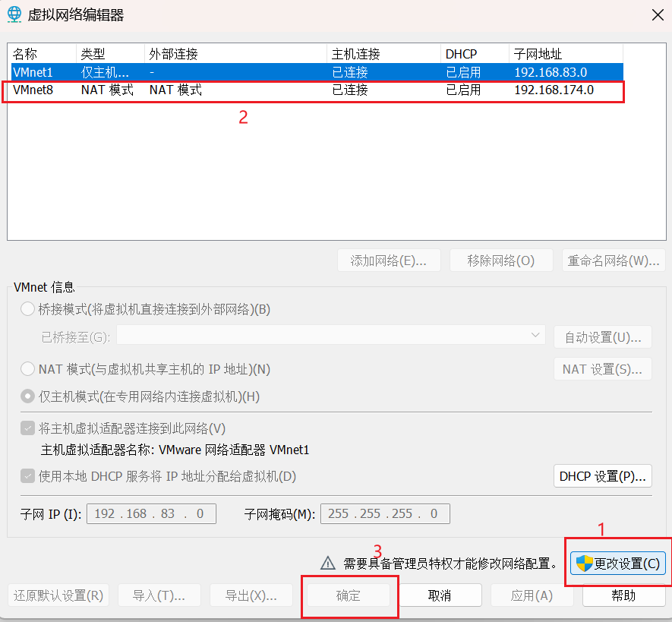The height and width of the screenshot is (622, 672).
Task: Click the 子网 IP input field
Action: pyautogui.click(x=151, y=513)
